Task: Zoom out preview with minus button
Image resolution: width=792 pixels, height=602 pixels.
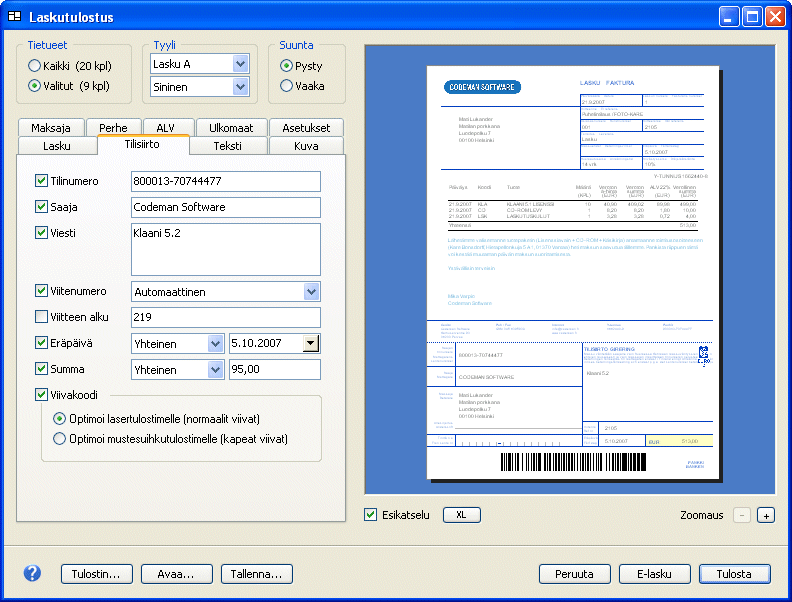Action: pyautogui.click(x=741, y=515)
